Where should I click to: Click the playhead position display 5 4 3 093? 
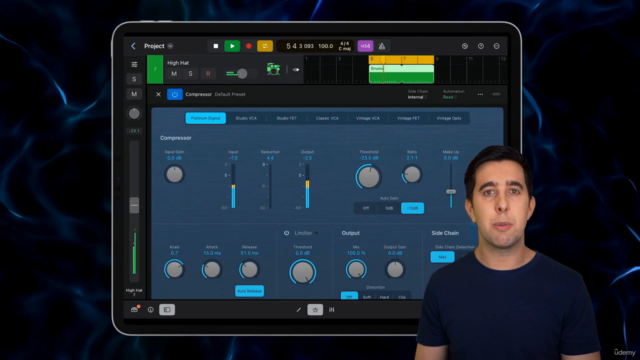coord(300,46)
